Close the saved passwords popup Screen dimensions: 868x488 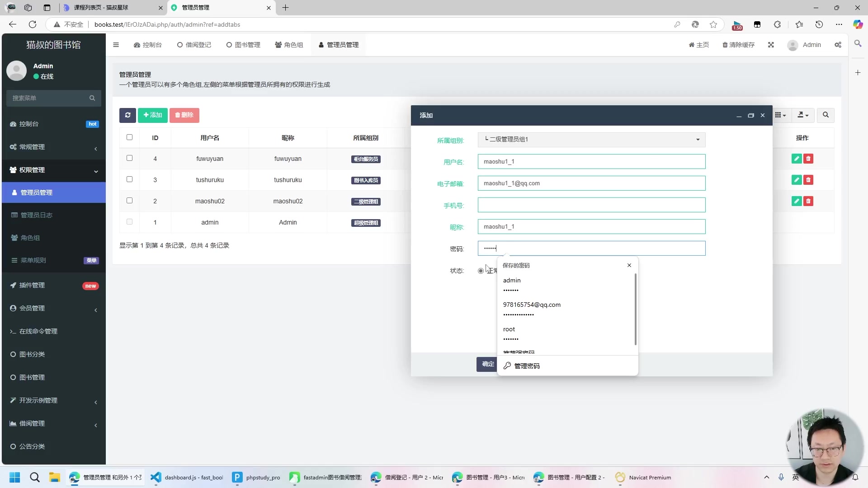click(x=629, y=265)
